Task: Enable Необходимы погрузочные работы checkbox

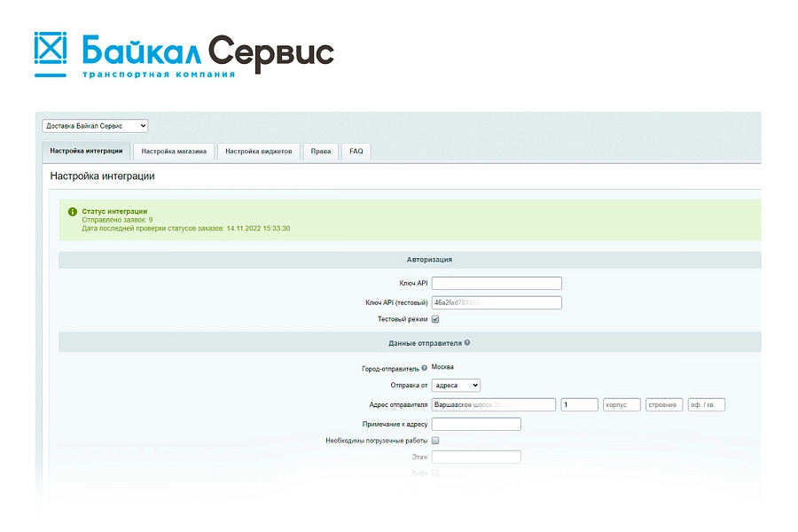Action: pos(435,441)
